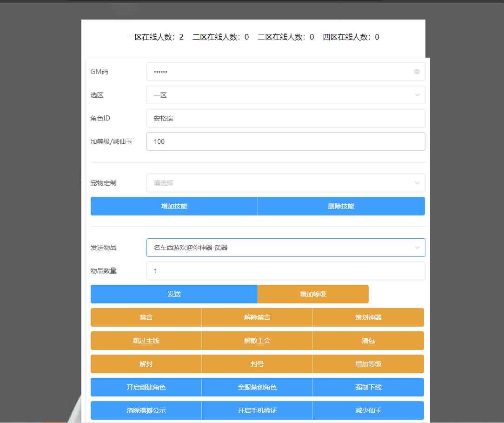This screenshot has height=423, width=504.
Task: Click the blue 发送 button
Action: coord(174,294)
